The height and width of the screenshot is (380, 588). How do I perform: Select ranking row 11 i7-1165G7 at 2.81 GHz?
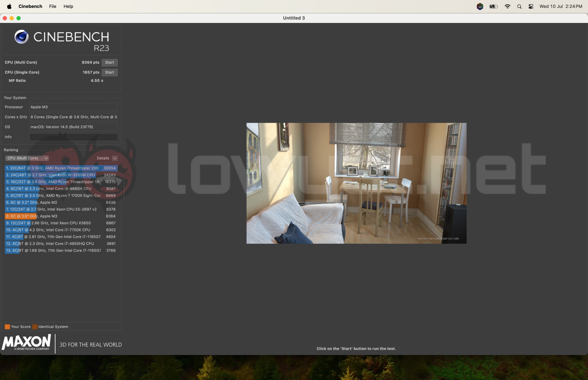click(x=61, y=236)
